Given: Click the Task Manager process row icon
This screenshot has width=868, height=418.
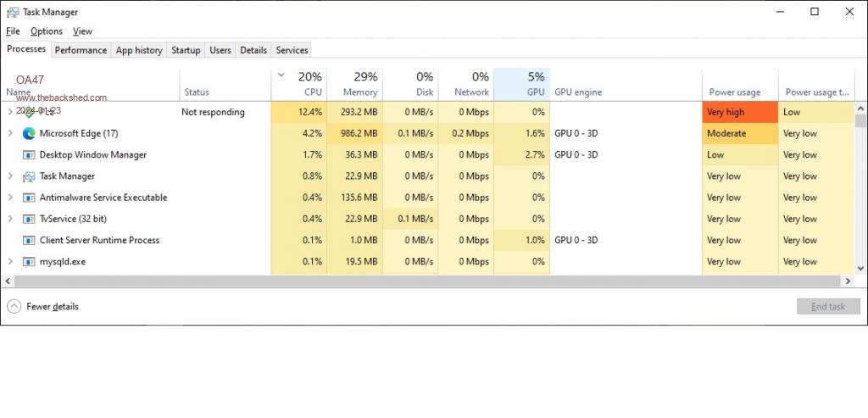Looking at the screenshot, I should [29, 176].
